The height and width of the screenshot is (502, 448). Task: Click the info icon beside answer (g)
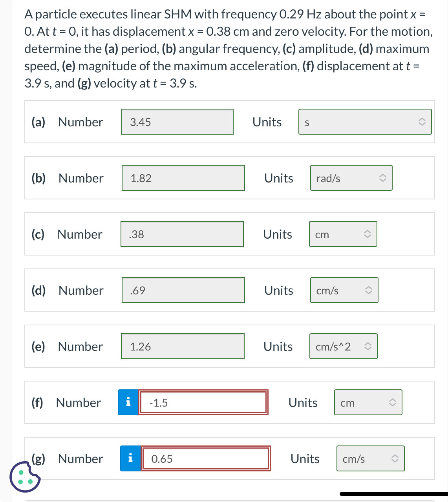[x=130, y=458]
